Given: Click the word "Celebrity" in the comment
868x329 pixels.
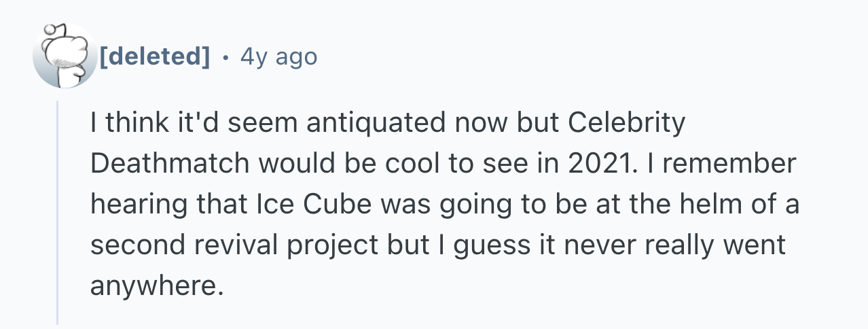Looking at the screenshot, I should tap(627, 123).
